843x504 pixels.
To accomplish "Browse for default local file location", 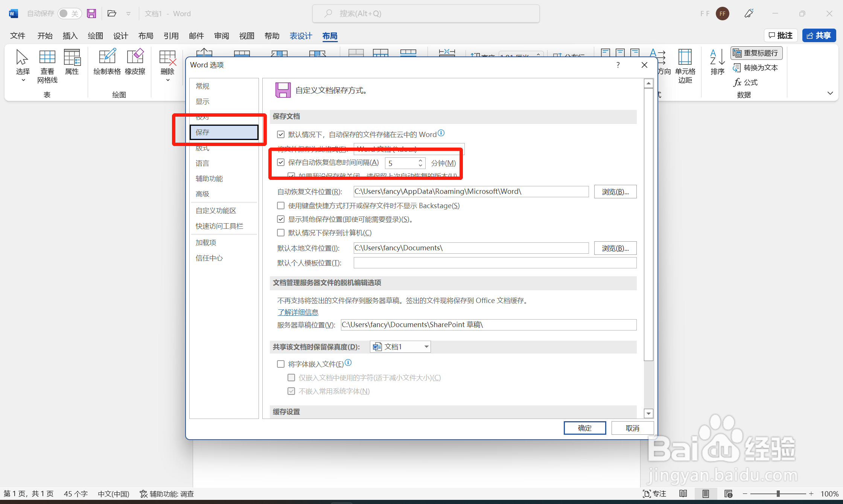I will point(615,248).
